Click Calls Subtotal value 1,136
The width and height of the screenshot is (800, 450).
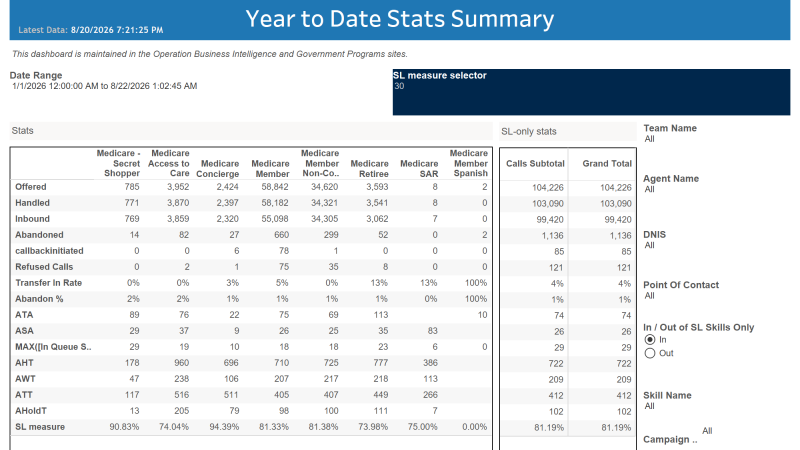tap(553, 236)
